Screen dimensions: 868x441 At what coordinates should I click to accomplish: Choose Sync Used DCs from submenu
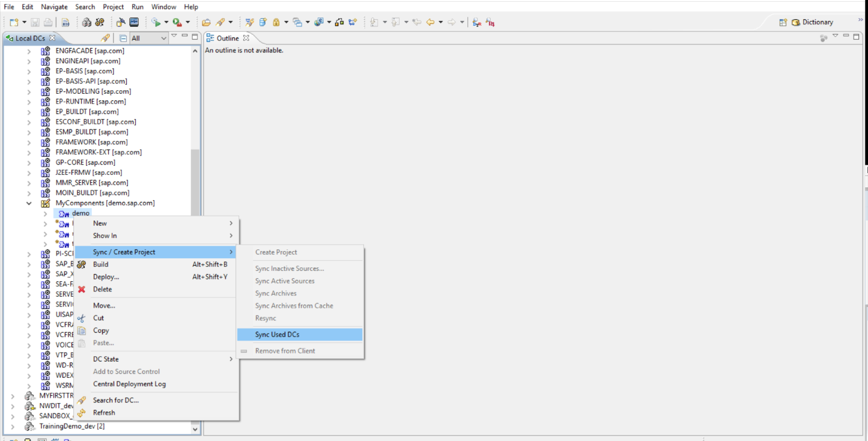pos(300,335)
